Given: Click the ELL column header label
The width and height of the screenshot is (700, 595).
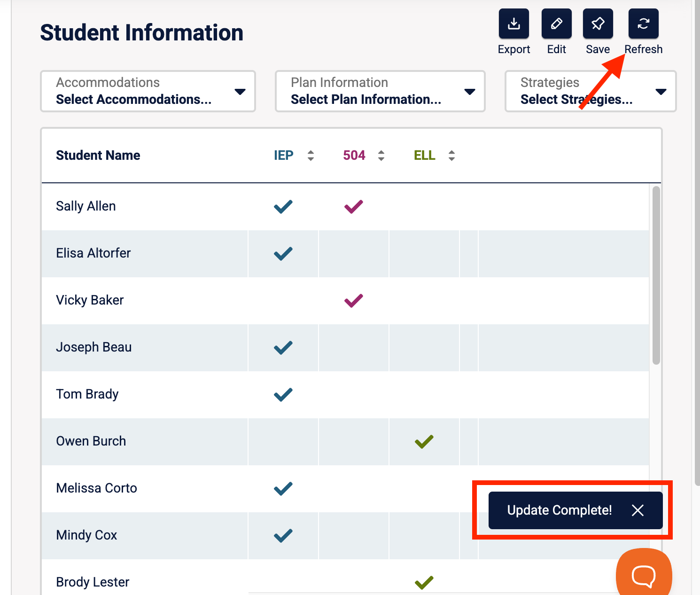Looking at the screenshot, I should [425, 156].
